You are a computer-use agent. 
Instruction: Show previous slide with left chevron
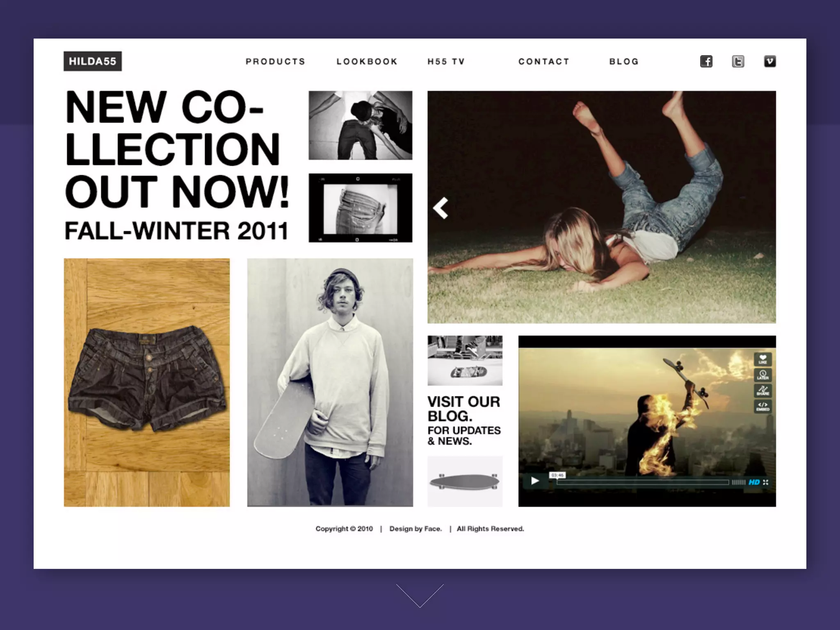[x=441, y=208]
